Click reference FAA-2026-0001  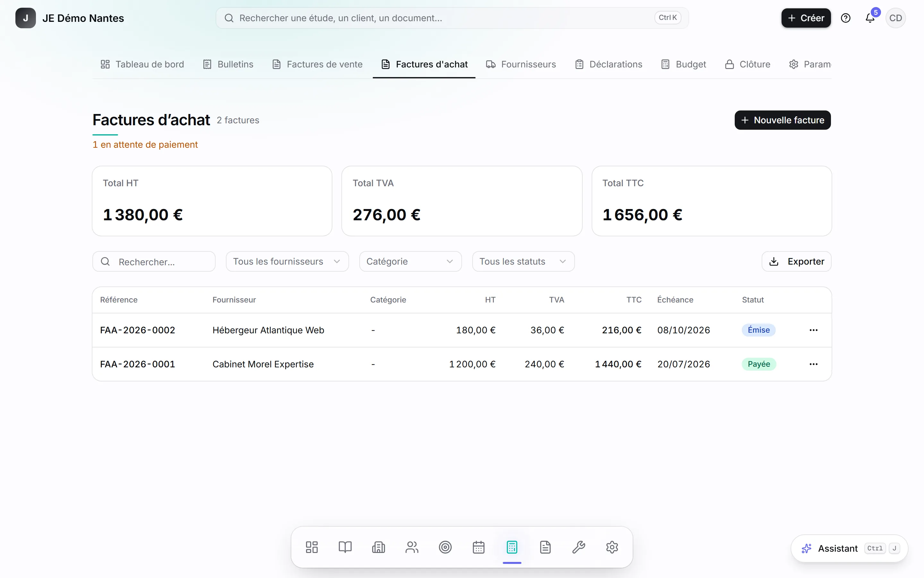[x=137, y=364]
